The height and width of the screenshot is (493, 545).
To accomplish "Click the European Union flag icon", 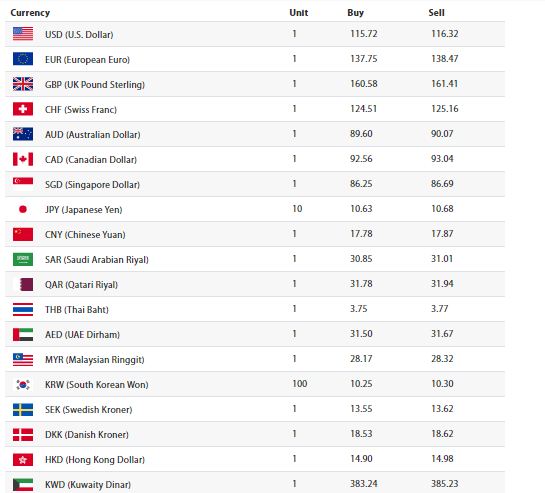I will 23,59.
